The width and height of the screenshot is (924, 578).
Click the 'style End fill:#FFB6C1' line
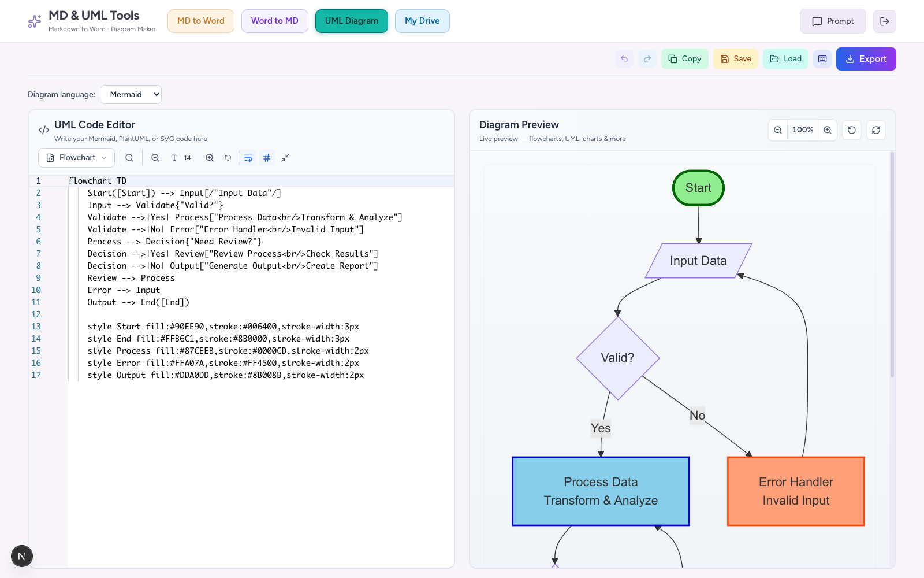point(218,339)
